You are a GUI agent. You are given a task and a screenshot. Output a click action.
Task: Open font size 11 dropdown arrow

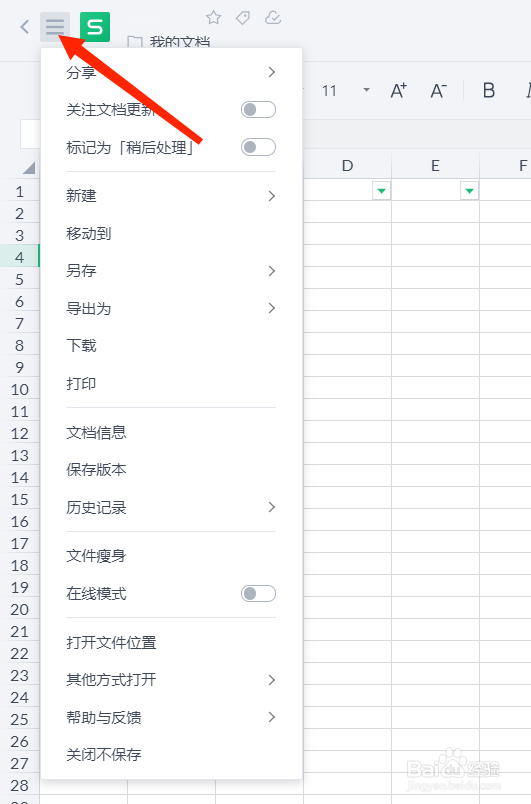pyautogui.click(x=366, y=90)
